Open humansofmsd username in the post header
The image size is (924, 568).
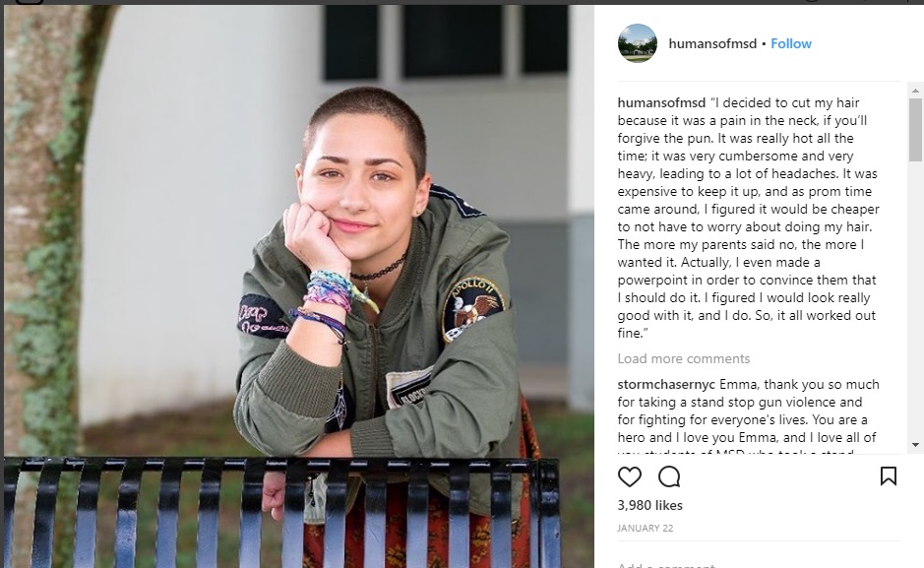(x=712, y=43)
